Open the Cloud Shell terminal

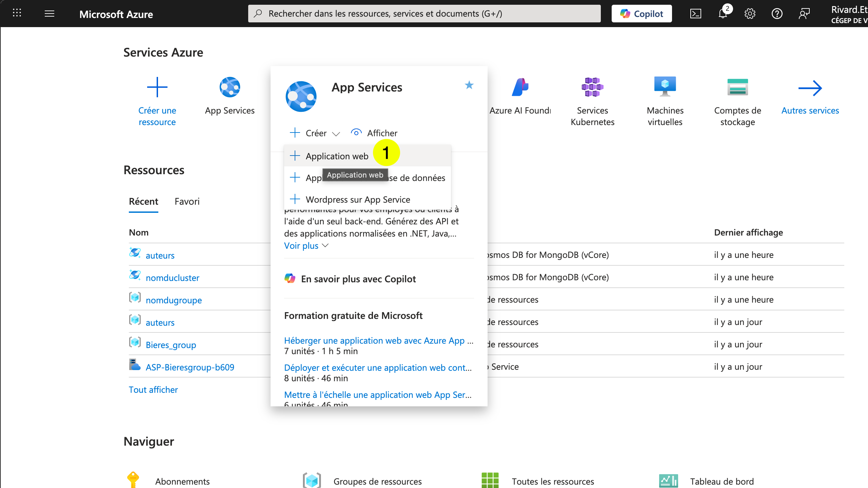[696, 14]
